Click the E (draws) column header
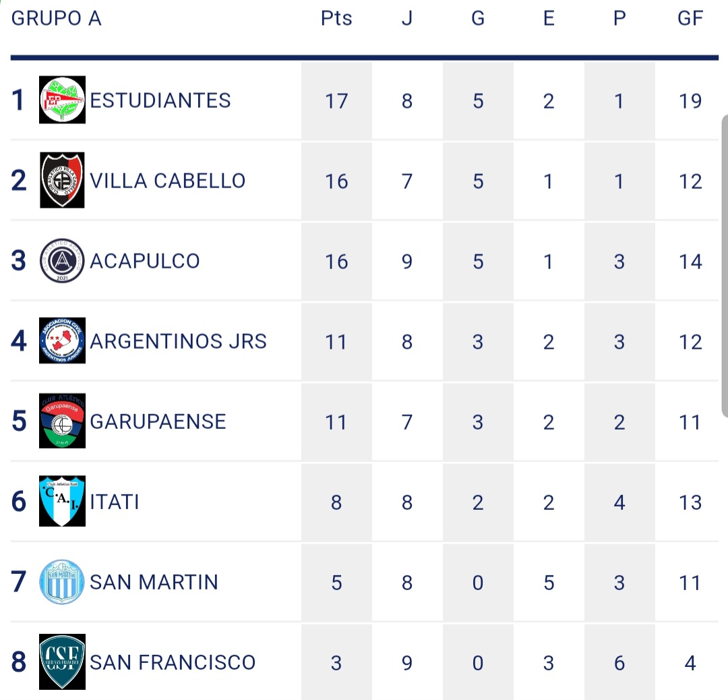 coord(549,18)
